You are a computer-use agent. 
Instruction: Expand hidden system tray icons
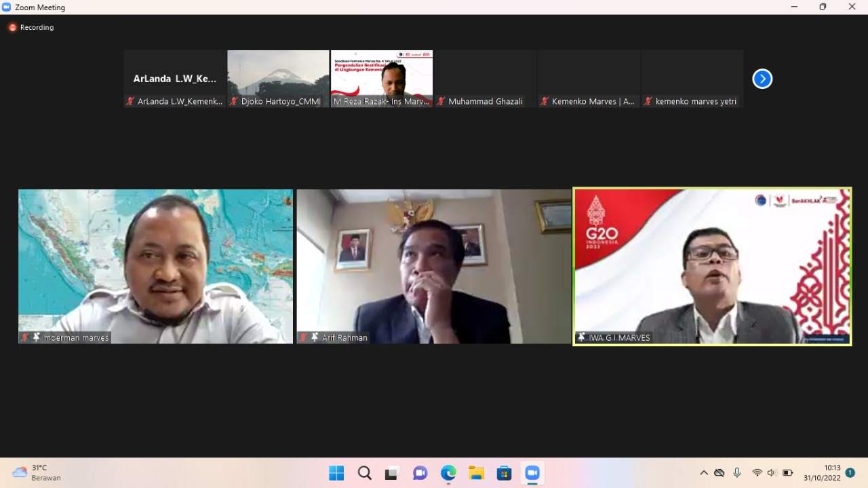704,473
